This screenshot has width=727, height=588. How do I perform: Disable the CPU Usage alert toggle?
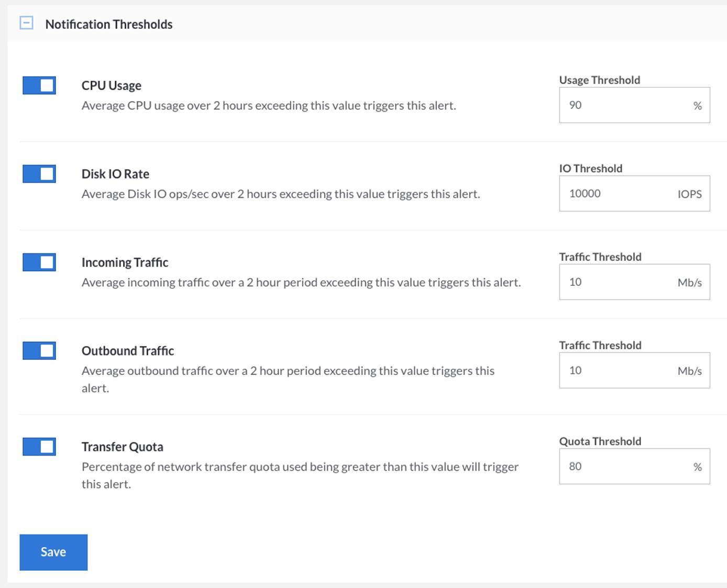pos(39,85)
